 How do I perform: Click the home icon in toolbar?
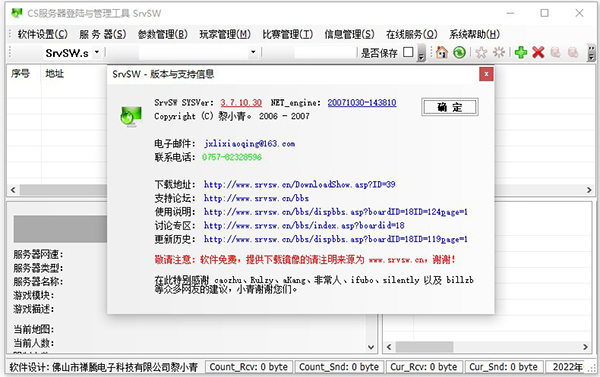(442, 52)
